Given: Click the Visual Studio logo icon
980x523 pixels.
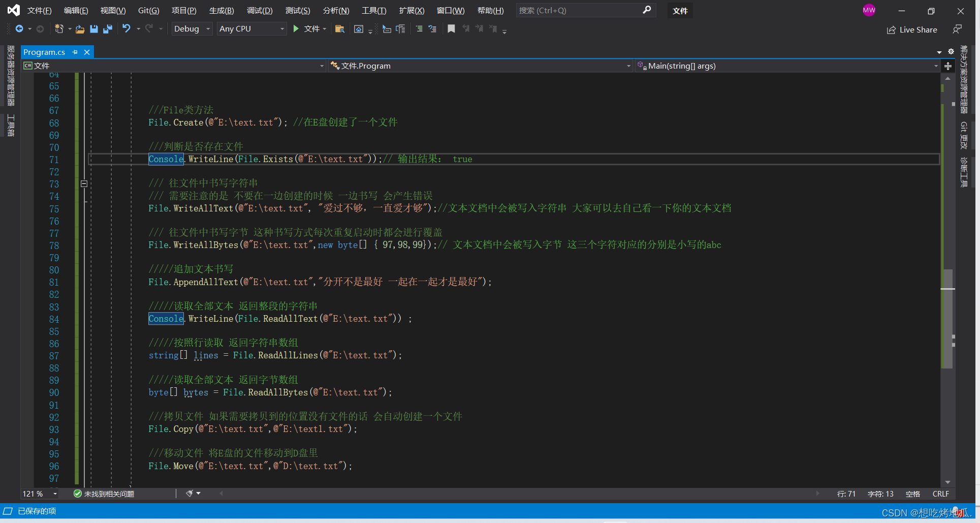Looking at the screenshot, I should click(x=14, y=10).
